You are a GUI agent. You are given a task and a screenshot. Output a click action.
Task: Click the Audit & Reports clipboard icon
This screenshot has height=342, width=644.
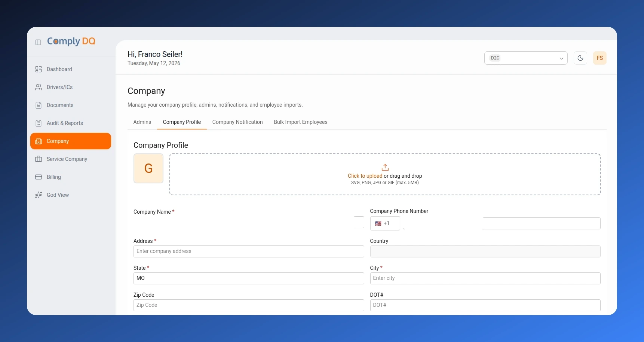pos(39,123)
